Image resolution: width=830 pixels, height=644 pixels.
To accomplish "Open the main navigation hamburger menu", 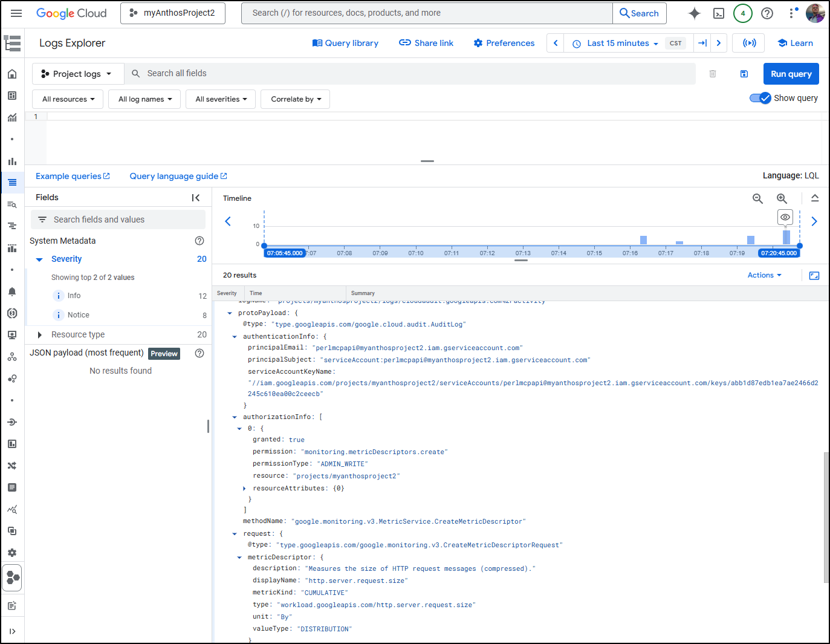I will tap(16, 13).
